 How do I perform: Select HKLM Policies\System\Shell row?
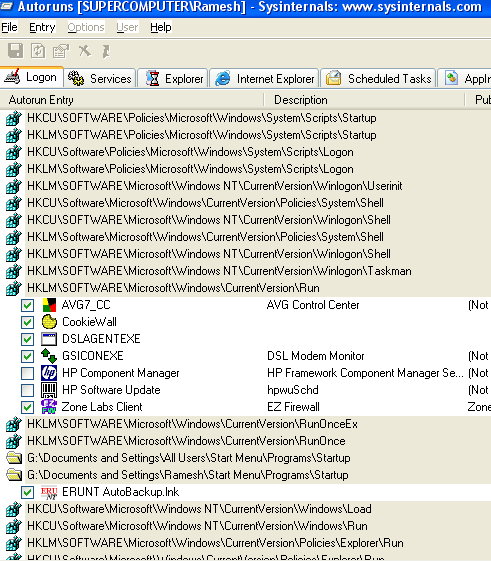(x=205, y=237)
